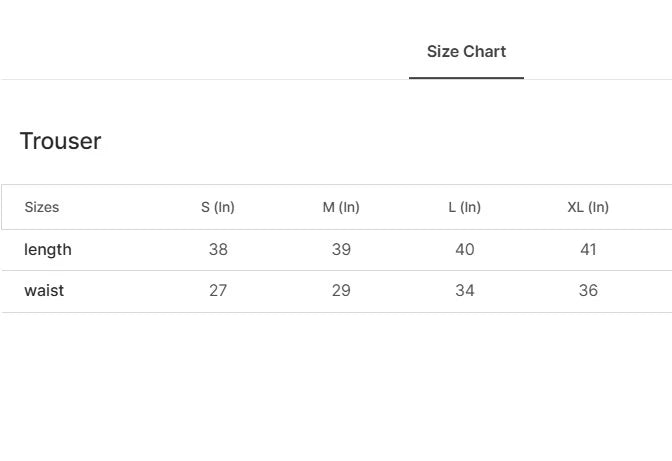Image resolution: width=672 pixels, height=461 pixels.
Task: Select the S (In) column header
Action: [x=218, y=207]
